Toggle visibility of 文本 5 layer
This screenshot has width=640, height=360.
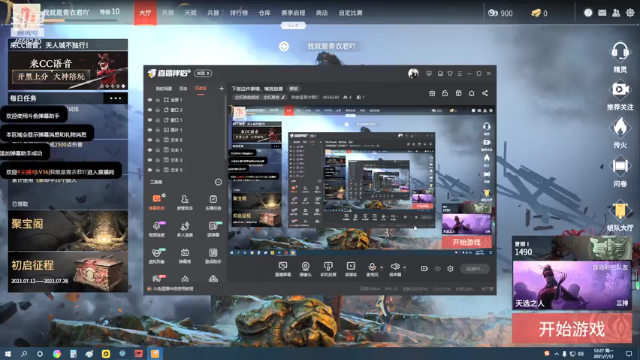point(150,170)
